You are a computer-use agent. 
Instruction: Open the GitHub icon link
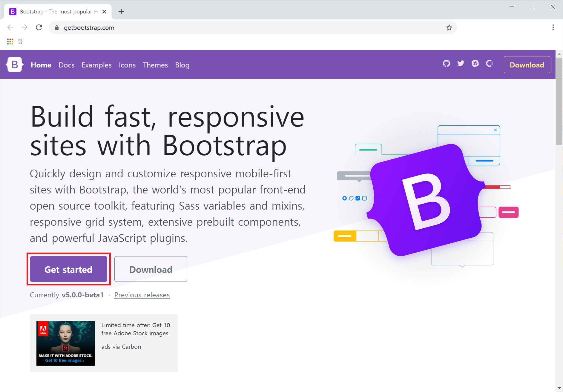click(x=447, y=63)
